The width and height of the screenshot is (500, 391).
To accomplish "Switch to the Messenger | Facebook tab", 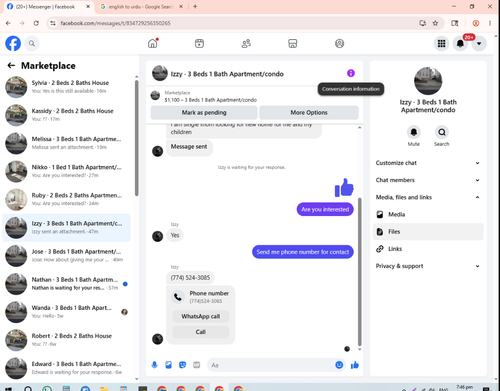I will click(48, 6).
